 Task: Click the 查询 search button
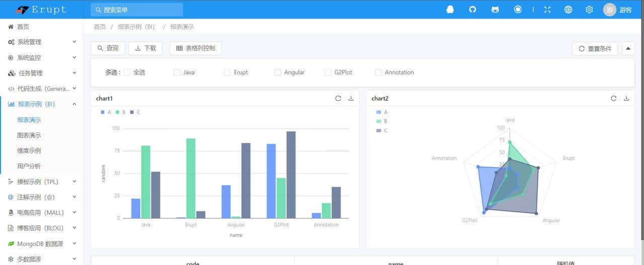[x=108, y=48]
